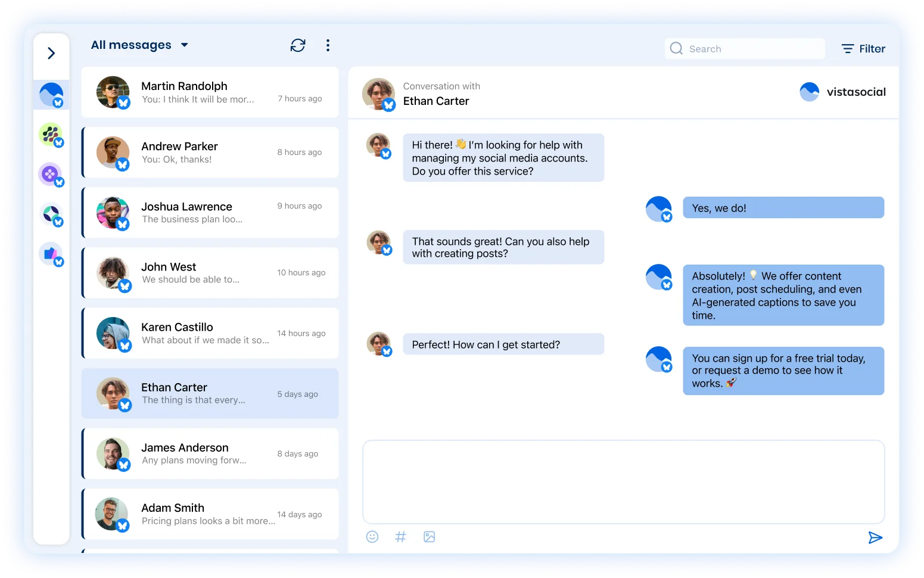Image resolution: width=924 pixels, height=578 pixels.
Task: Insert a hashtag using the composer hashtag icon
Action: click(400, 536)
